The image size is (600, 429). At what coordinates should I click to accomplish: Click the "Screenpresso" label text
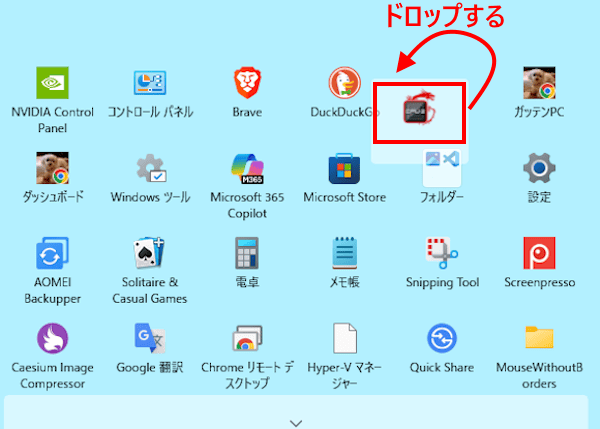(x=540, y=282)
